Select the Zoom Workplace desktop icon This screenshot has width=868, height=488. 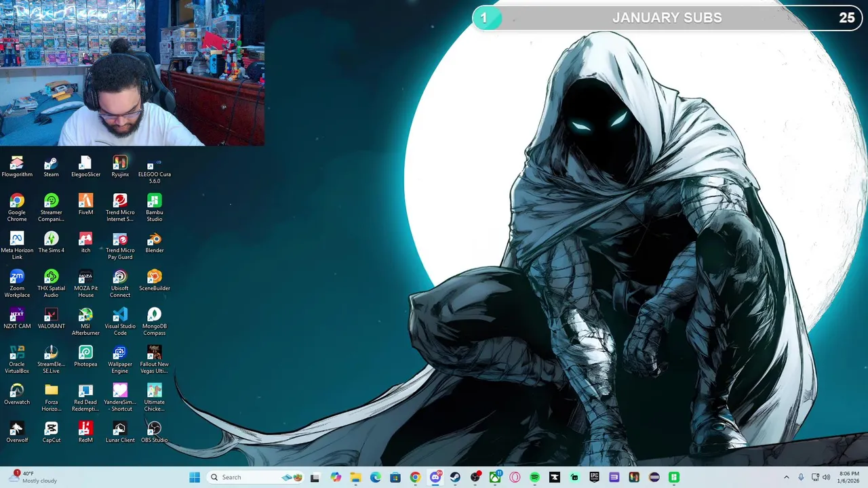[17, 284]
